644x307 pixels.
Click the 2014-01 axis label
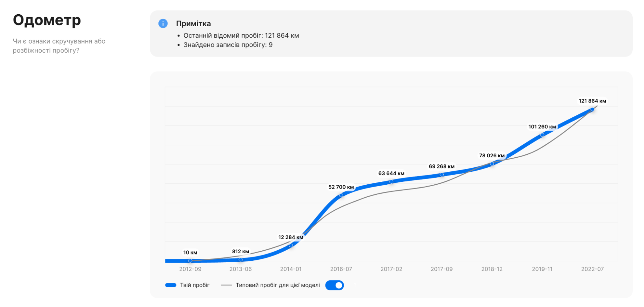tap(291, 269)
